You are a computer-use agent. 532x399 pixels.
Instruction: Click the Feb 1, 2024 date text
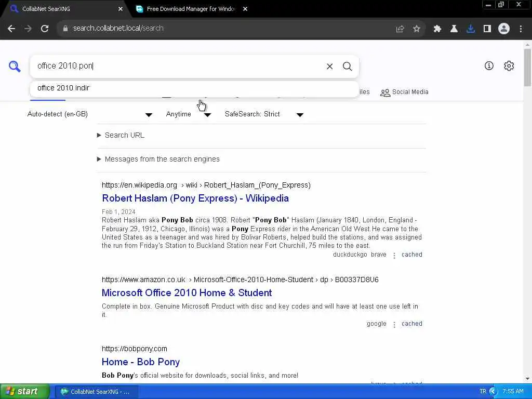[118, 212]
